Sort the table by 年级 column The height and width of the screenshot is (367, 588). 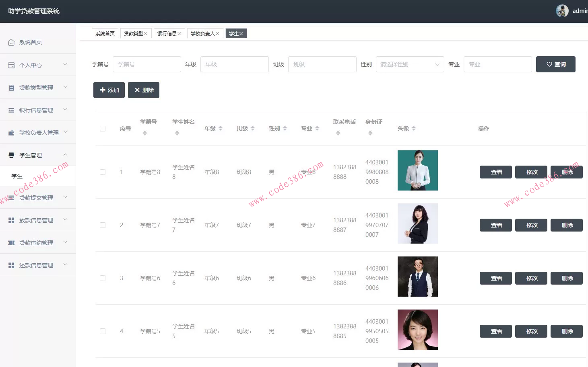(x=221, y=129)
